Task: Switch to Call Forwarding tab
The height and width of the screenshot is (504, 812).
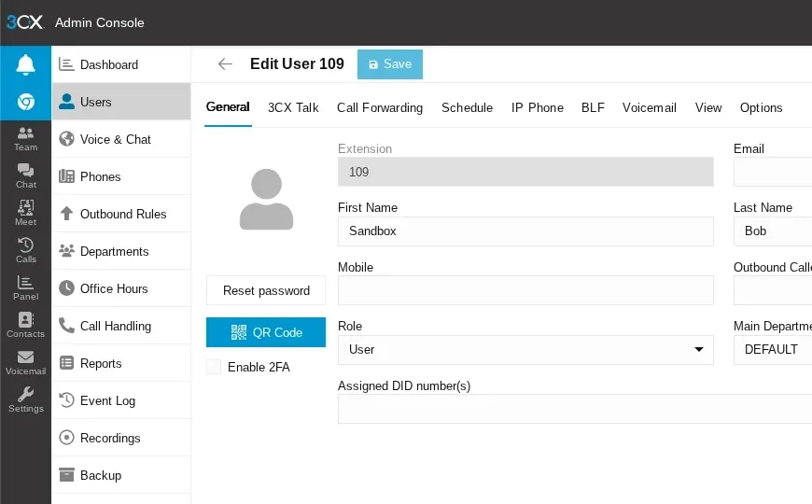Action: (x=380, y=107)
